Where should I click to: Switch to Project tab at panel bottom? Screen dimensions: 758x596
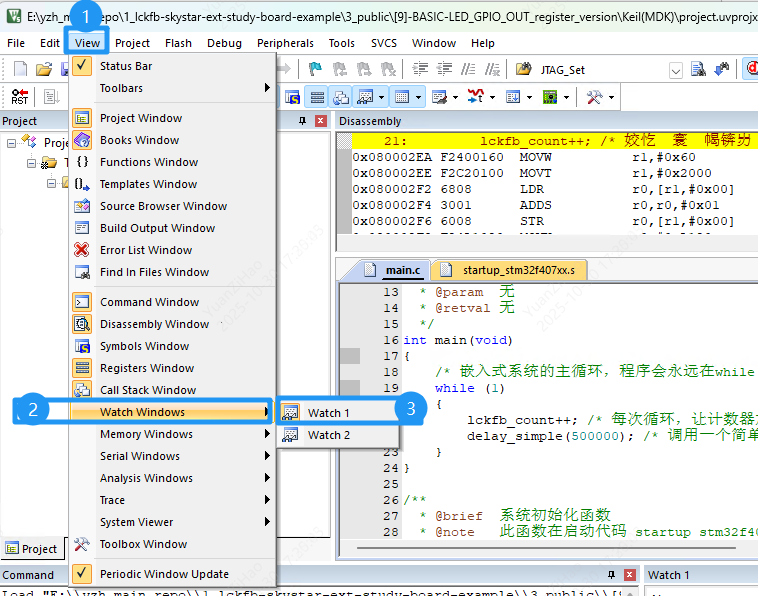pyautogui.click(x=31, y=548)
